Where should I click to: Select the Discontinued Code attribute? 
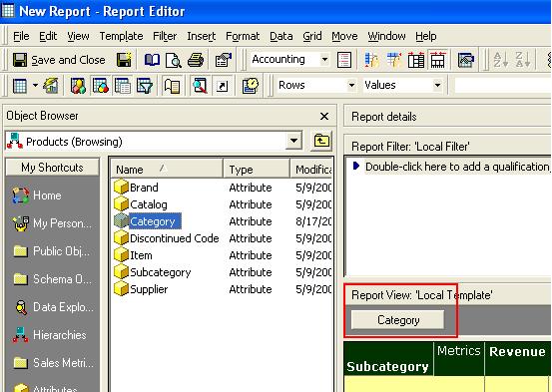(x=167, y=238)
